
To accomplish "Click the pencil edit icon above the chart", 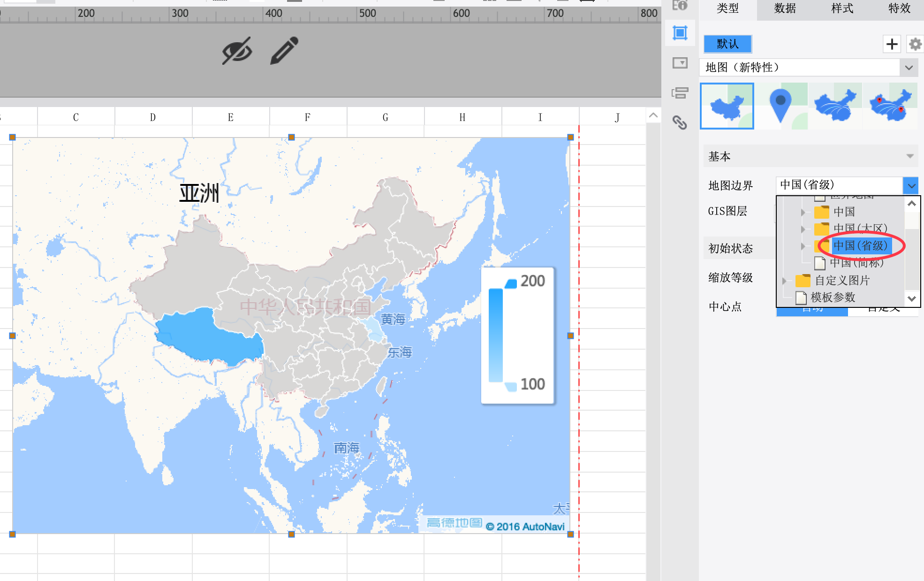I will tap(284, 50).
